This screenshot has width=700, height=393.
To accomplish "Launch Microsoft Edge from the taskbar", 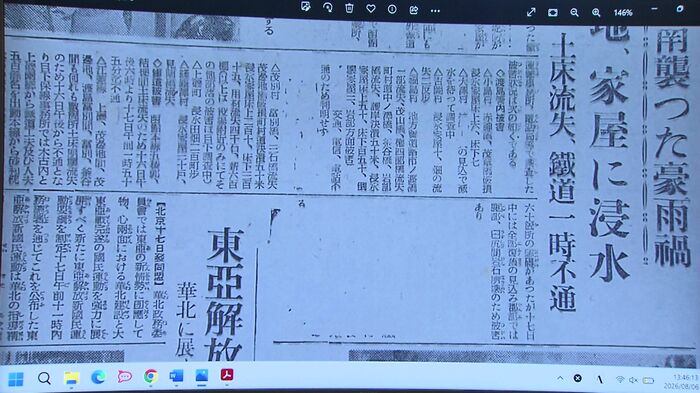I will click(x=98, y=377).
